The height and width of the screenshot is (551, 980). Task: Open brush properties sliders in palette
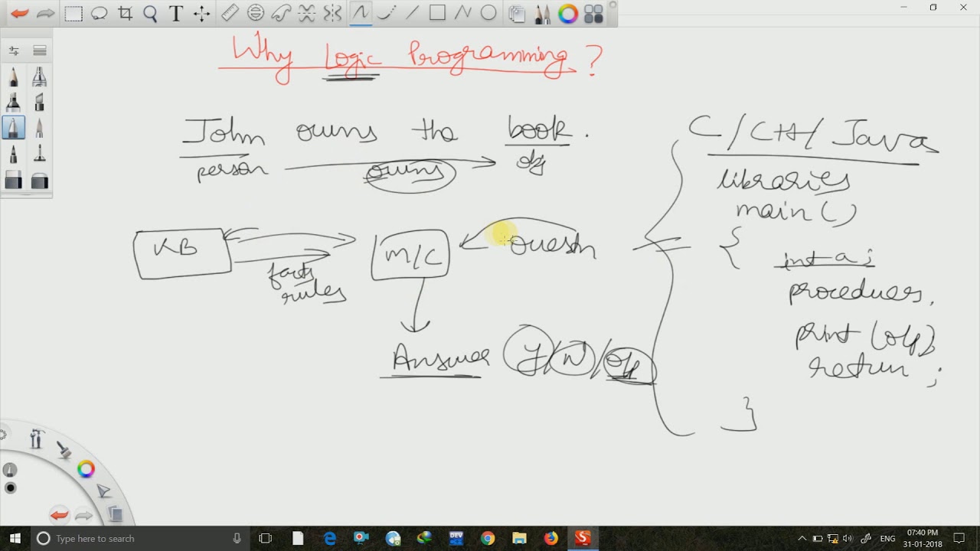[x=14, y=51]
